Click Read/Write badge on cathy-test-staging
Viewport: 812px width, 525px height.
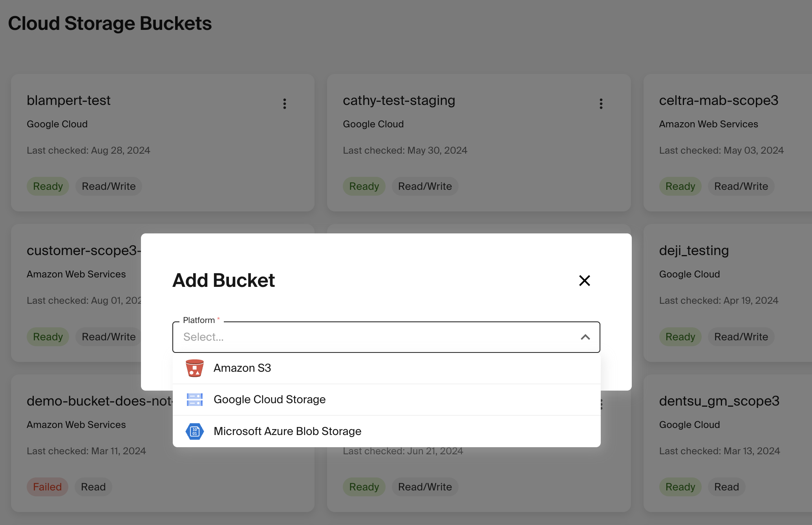[425, 186]
